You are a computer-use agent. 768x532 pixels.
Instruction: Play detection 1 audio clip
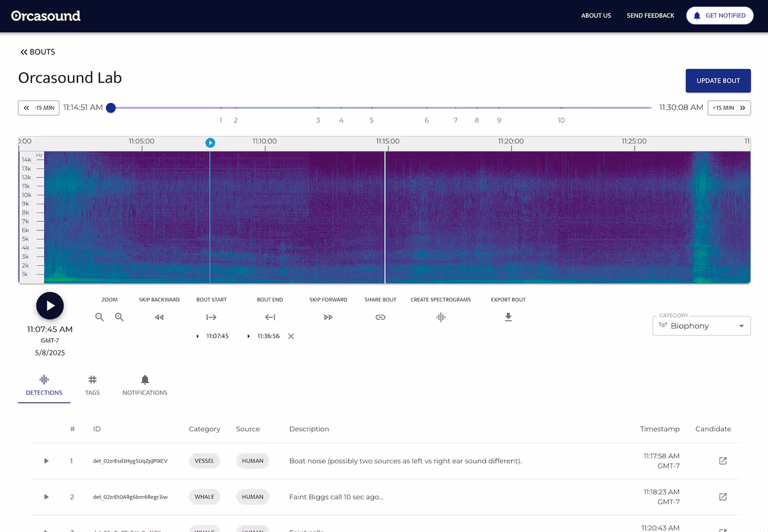pos(46,461)
